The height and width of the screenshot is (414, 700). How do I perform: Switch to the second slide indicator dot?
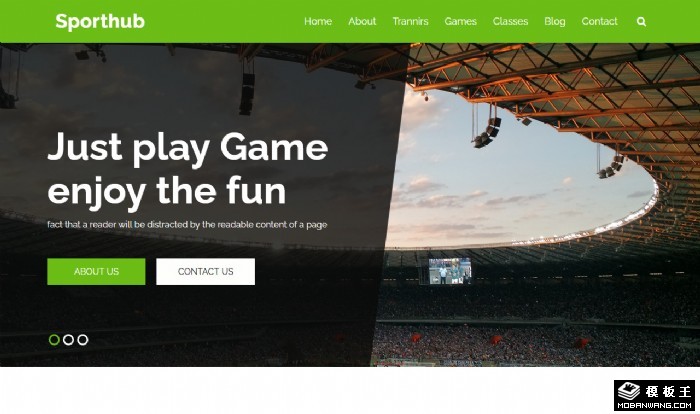[x=68, y=340]
